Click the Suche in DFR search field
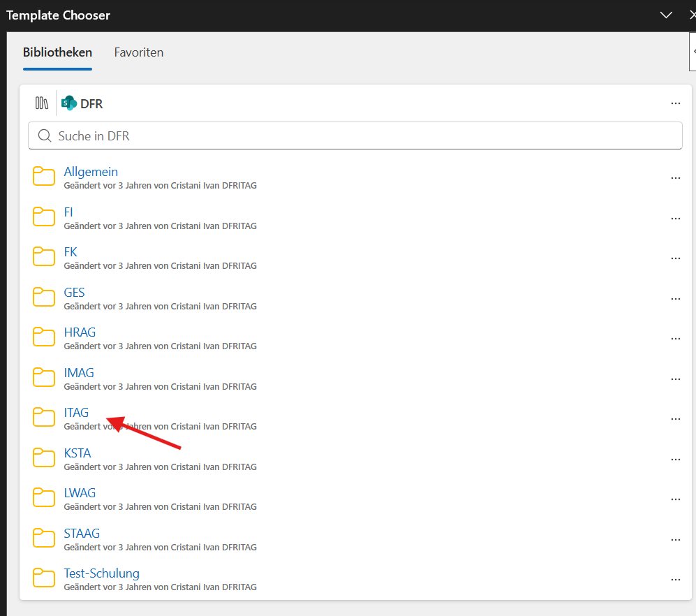The height and width of the screenshot is (616, 696). click(x=355, y=135)
